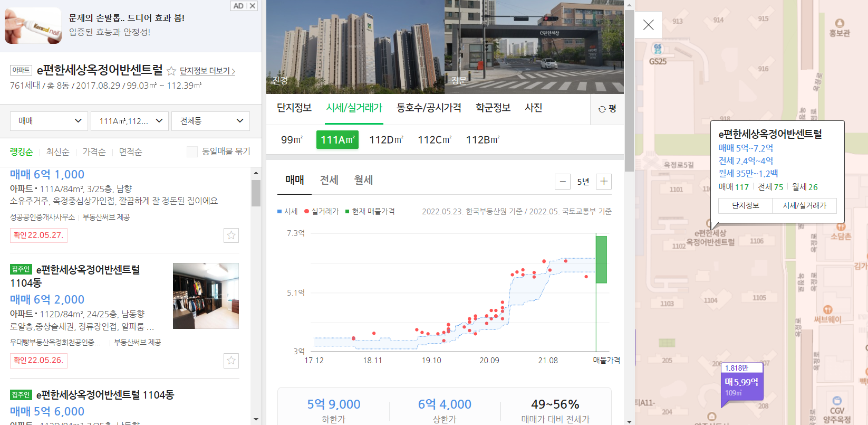Open 단지정보 button in map popup
The width and height of the screenshot is (868, 425).
[x=746, y=206]
